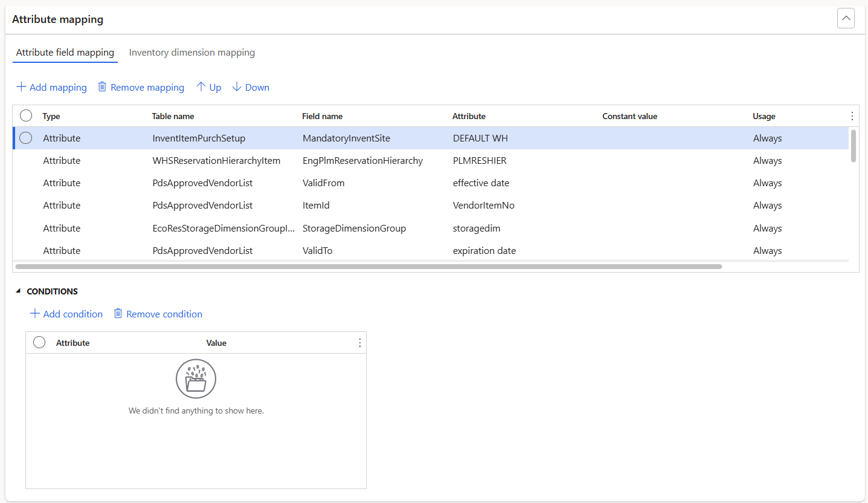Click the StorageDimensionGroup field cell
868x503 pixels.
354,229
